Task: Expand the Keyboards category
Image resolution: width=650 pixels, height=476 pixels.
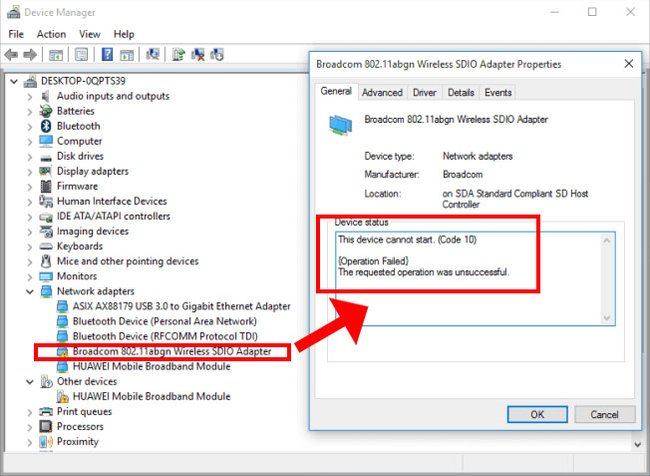Action: [x=30, y=246]
